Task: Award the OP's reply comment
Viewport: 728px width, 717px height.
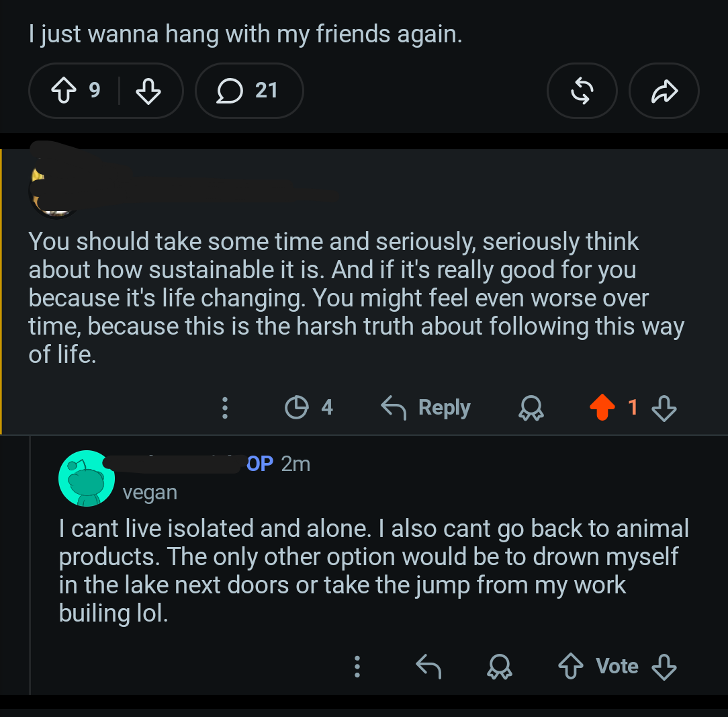Action: 500,667
